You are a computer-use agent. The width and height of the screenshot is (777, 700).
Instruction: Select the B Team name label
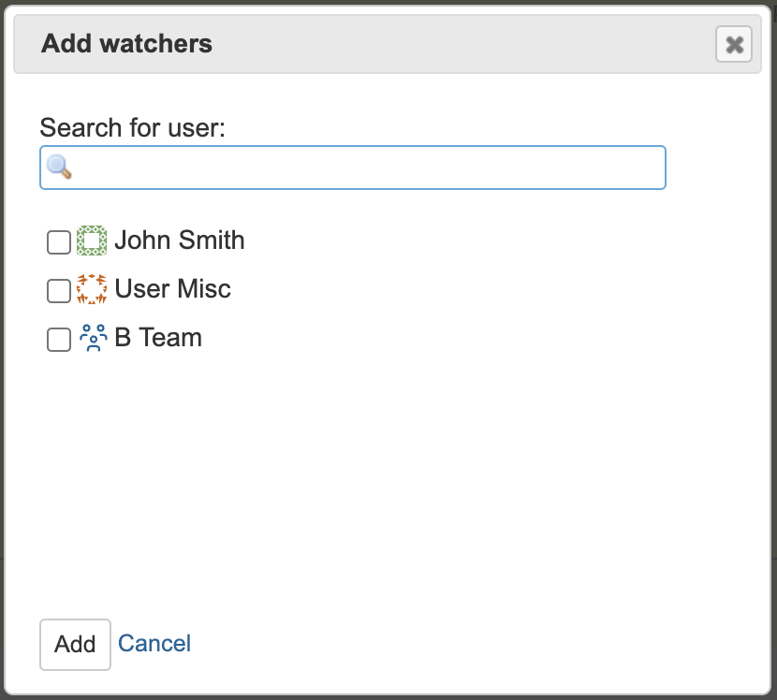tap(158, 338)
